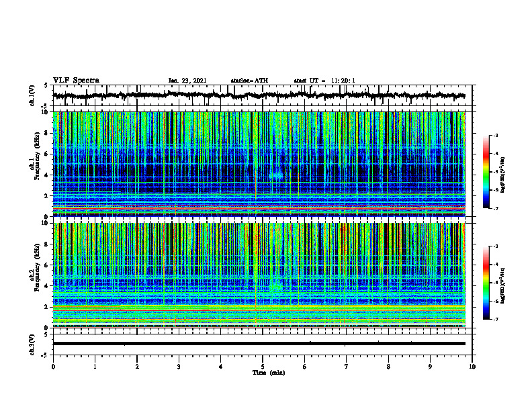Click the "9" label on the Time axis
Screen dimensions: 532x411
click(430, 367)
